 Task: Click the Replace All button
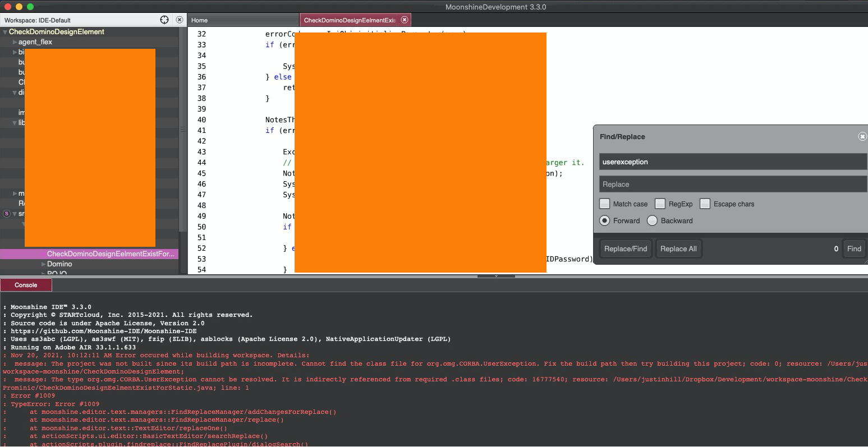(678, 248)
